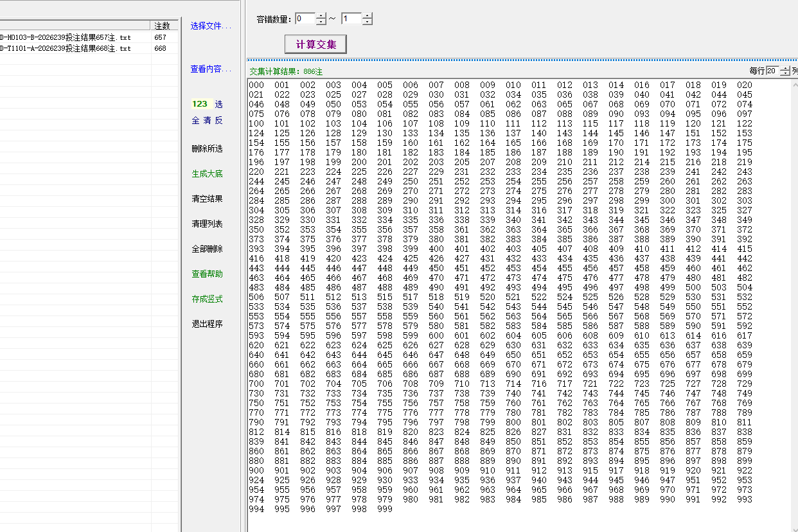The image size is (798, 532).
Task: Increase the 容错数量 minimum value
Action: [x=321, y=15]
